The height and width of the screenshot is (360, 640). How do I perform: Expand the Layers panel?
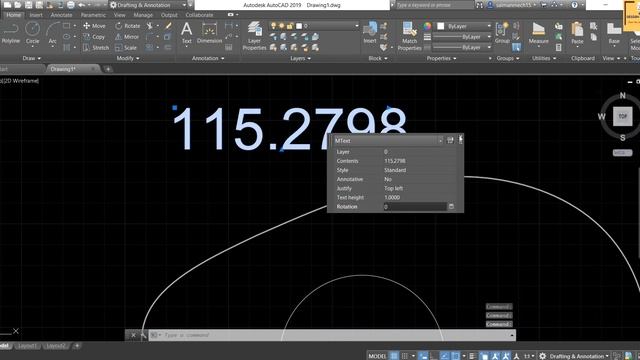300,58
